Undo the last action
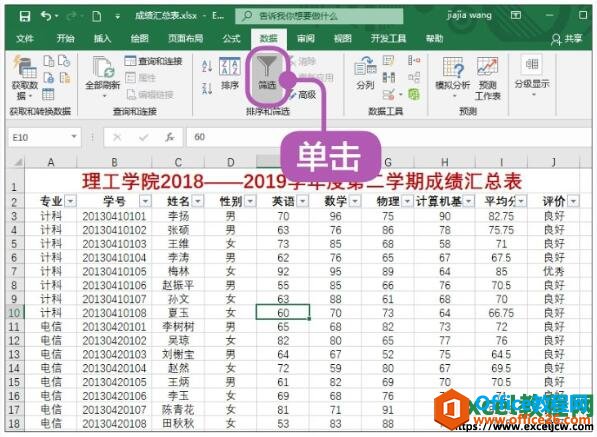Image resolution: width=597 pixels, height=437 pixels. 46,16
